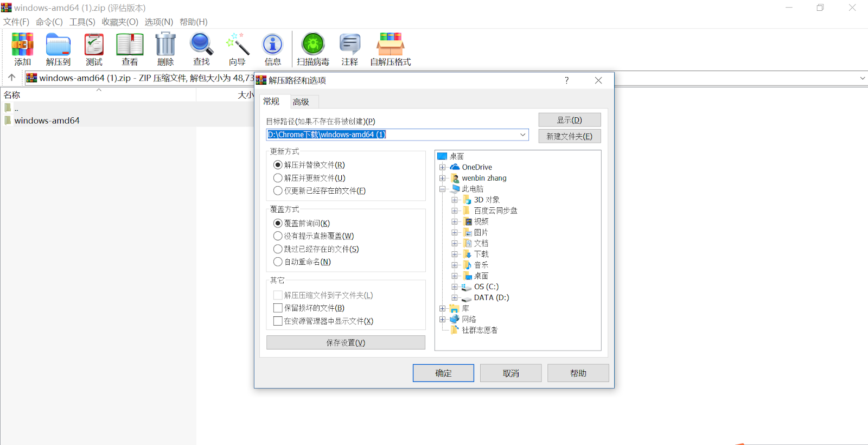Click the 库 (Libraries) icon in the tree
This screenshot has height=445, width=868.
click(x=455, y=308)
